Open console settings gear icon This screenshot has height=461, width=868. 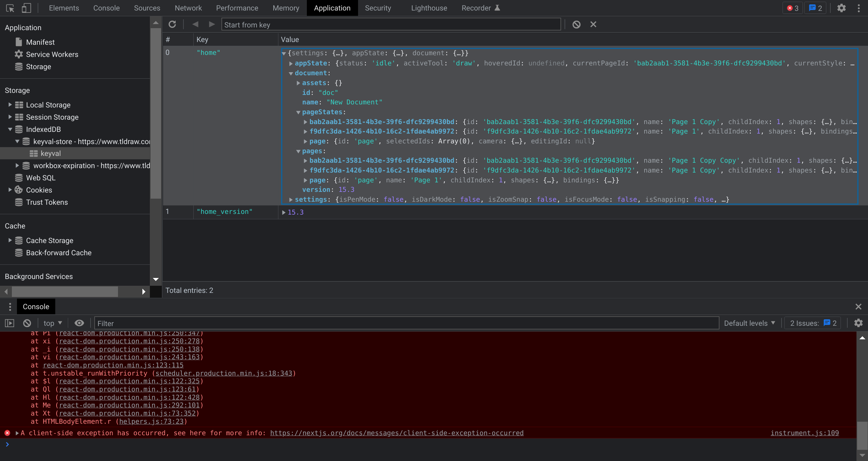[x=858, y=323]
